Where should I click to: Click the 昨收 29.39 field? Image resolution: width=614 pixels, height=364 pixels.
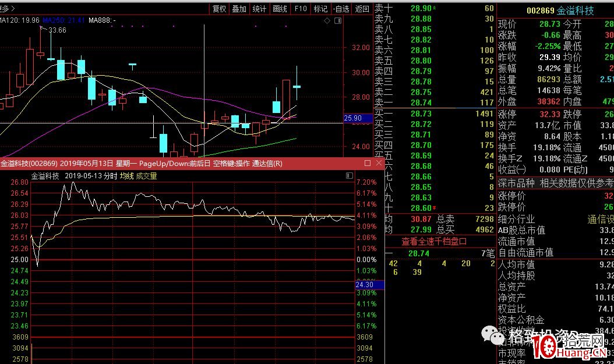pyautogui.click(x=529, y=57)
